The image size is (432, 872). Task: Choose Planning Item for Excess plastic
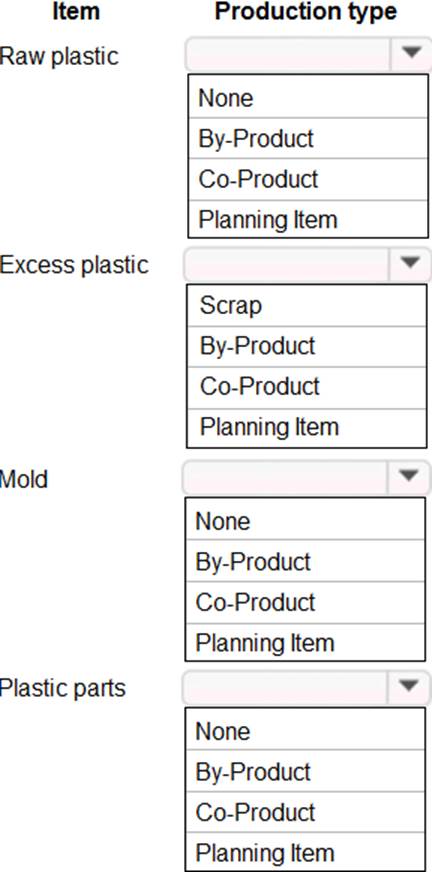pyautogui.click(x=307, y=427)
